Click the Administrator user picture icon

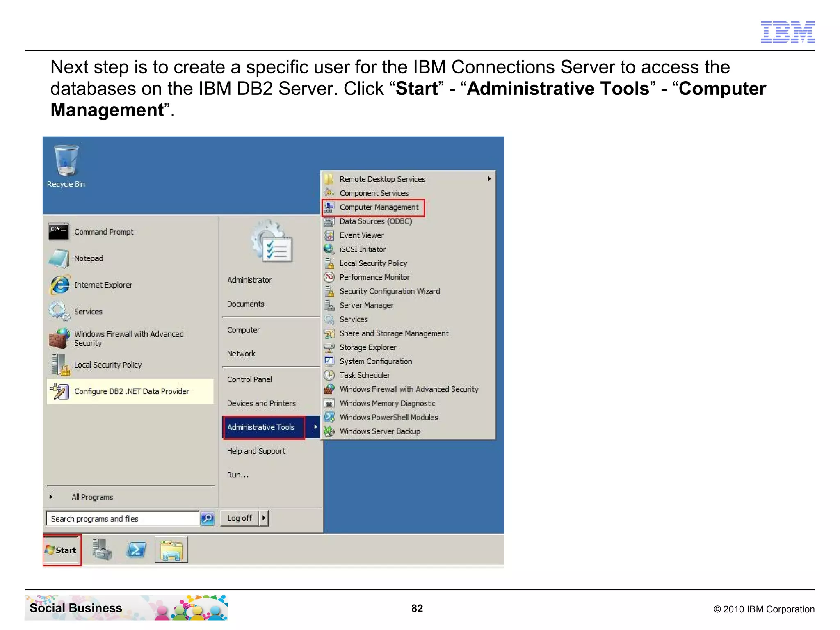pyautogui.click(x=272, y=242)
